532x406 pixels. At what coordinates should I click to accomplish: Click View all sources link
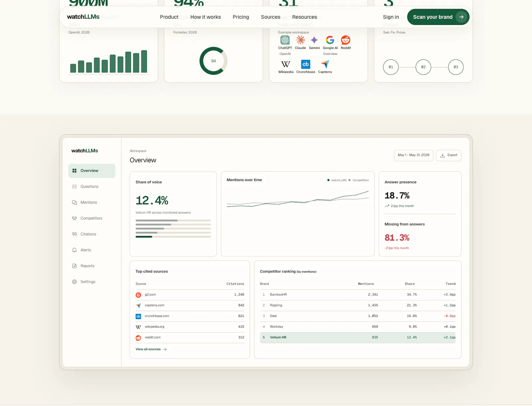(151, 349)
